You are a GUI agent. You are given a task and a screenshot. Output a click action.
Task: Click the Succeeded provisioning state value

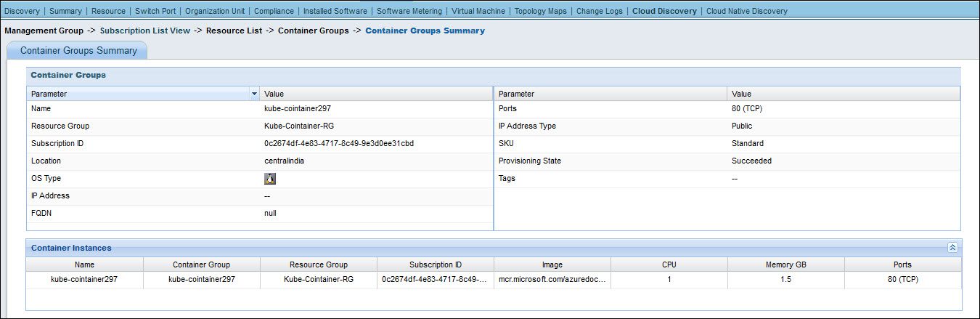(x=751, y=161)
